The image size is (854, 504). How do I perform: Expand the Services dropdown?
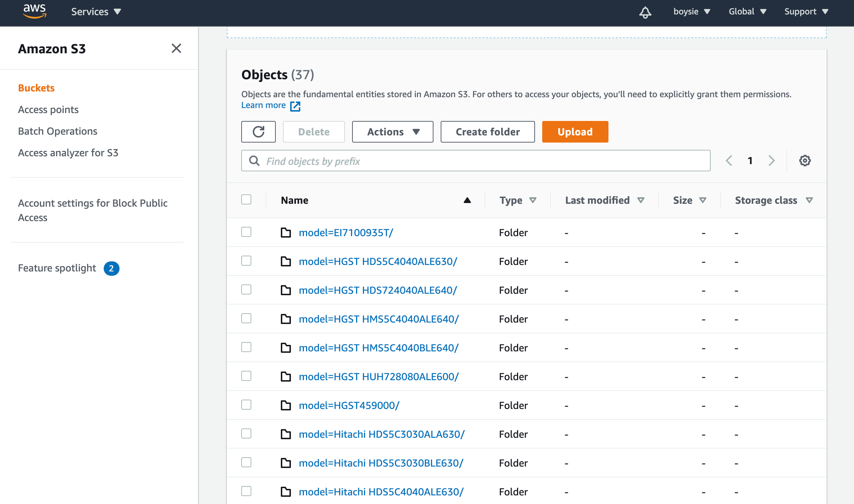click(x=96, y=12)
